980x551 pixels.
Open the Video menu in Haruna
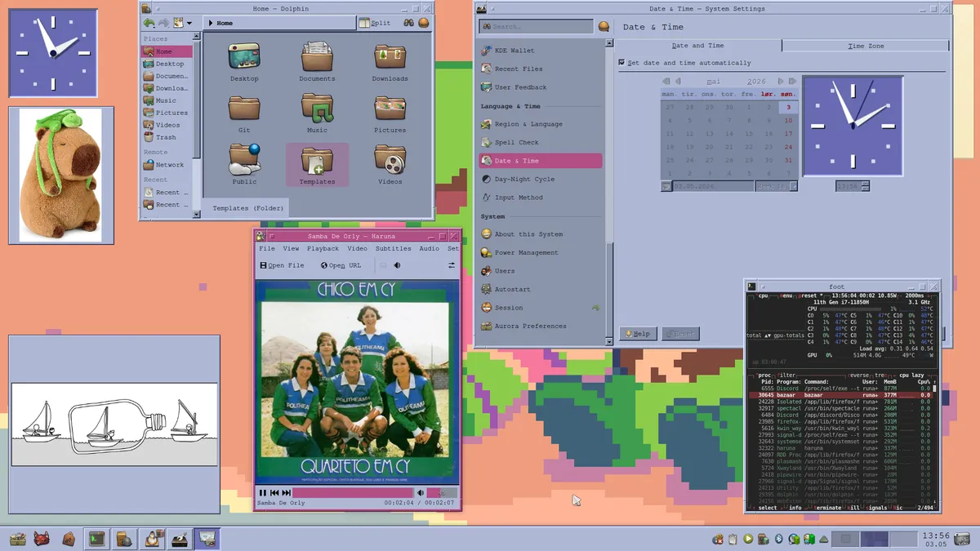point(357,248)
